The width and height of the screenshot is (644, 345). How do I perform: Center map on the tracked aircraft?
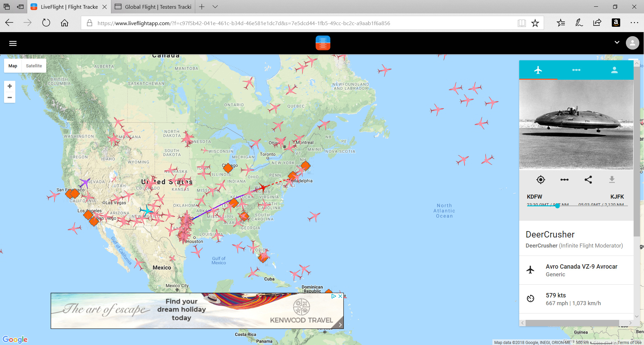click(541, 180)
